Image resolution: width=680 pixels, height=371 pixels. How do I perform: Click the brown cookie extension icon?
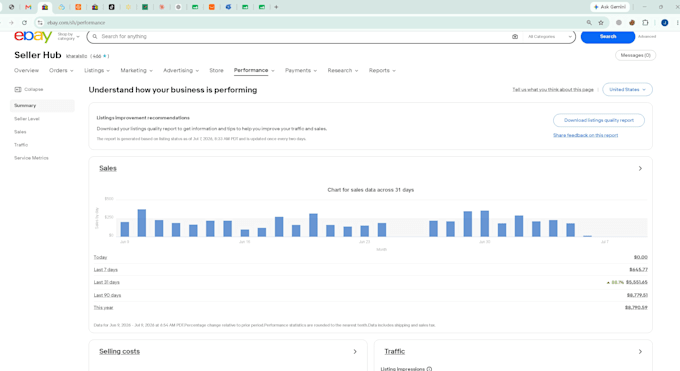pyautogui.click(x=632, y=23)
